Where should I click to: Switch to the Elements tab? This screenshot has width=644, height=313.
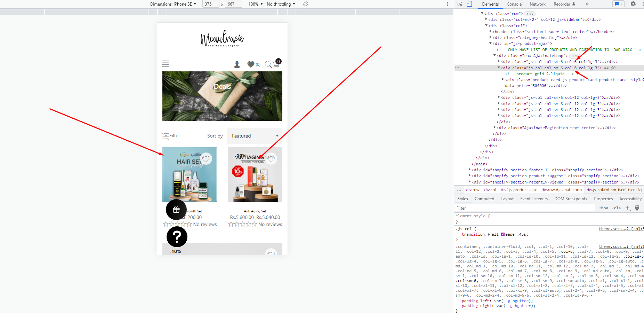coord(490,4)
